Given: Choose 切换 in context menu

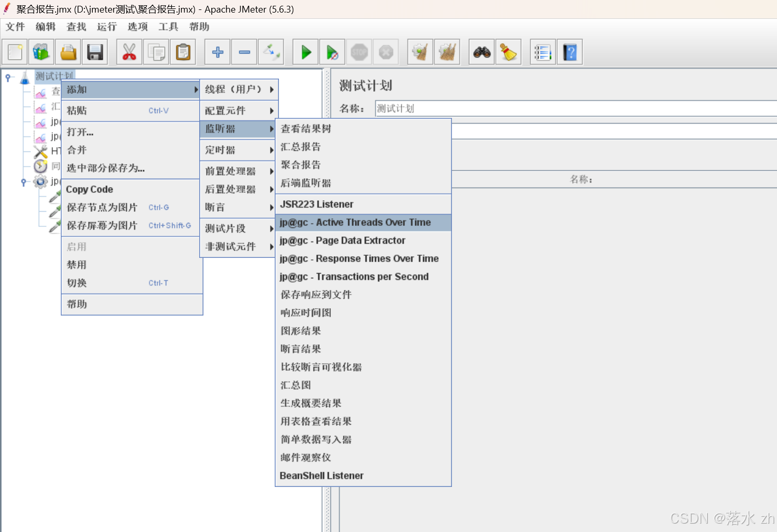Looking at the screenshot, I should pyautogui.click(x=132, y=283).
